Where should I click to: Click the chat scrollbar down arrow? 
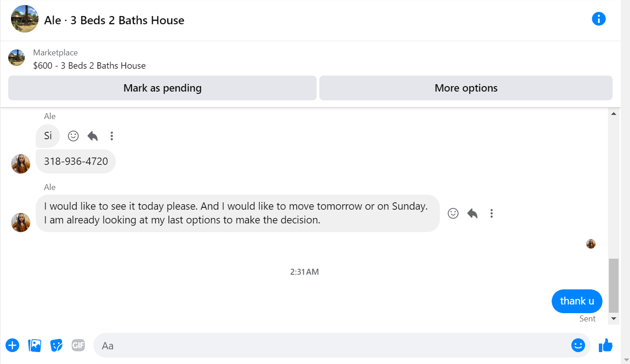614,319
